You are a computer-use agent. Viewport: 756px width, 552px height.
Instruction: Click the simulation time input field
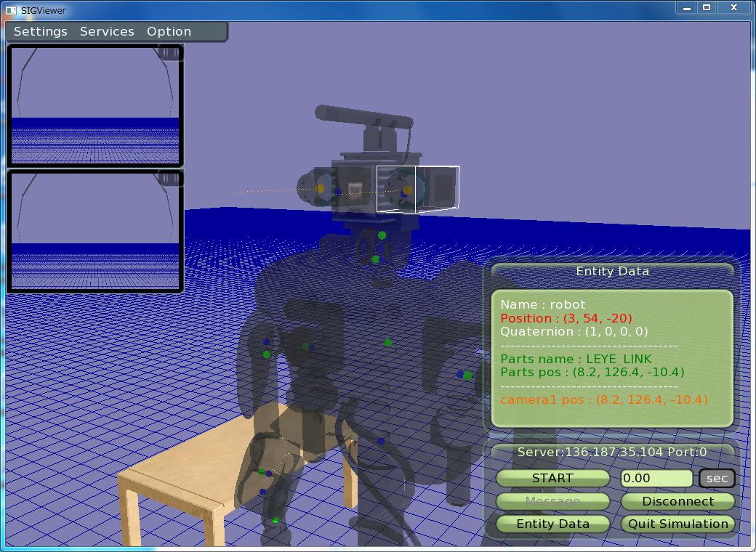tap(656, 479)
